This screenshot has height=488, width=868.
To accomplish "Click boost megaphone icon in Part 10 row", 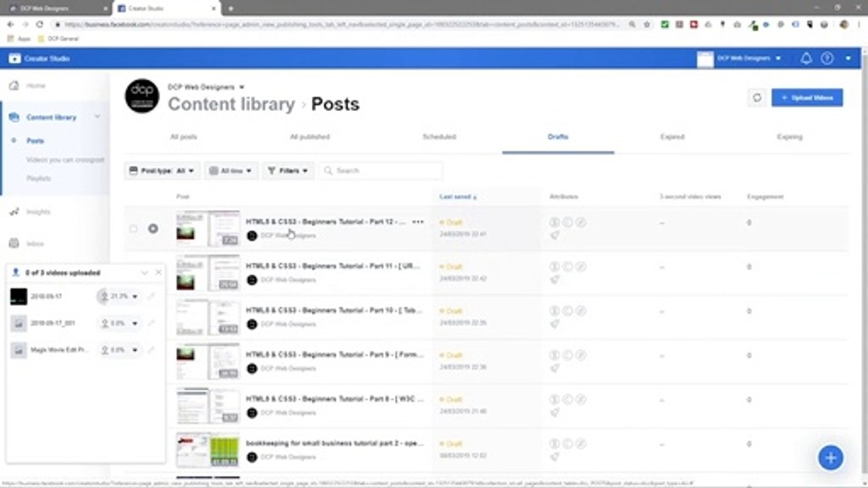I will pos(555,324).
